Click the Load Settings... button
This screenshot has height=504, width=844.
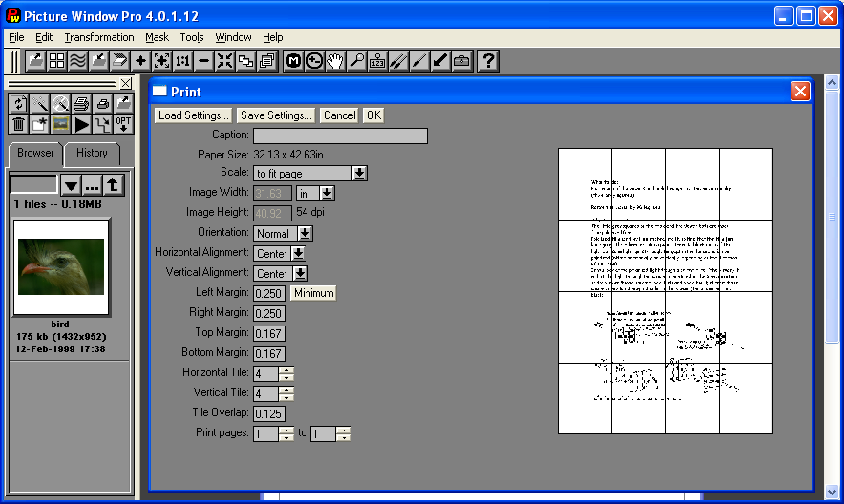coord(193,115)
